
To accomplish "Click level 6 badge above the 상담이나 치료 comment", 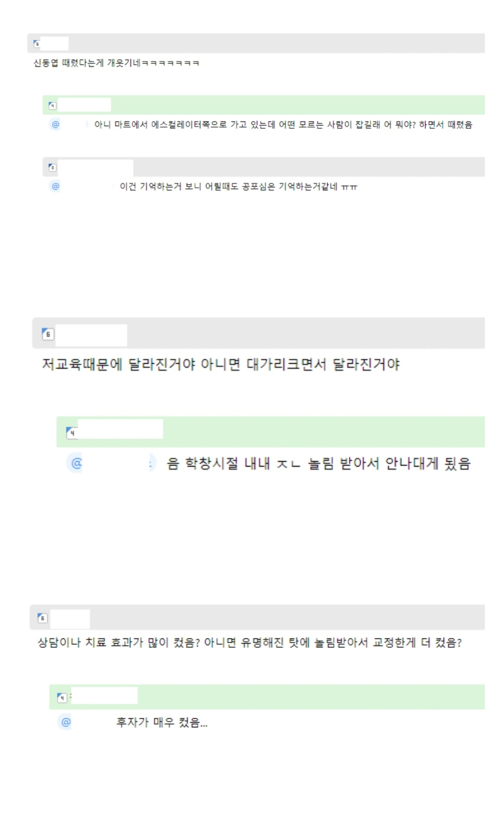I will pyautogui.click(x=43, y=618).
